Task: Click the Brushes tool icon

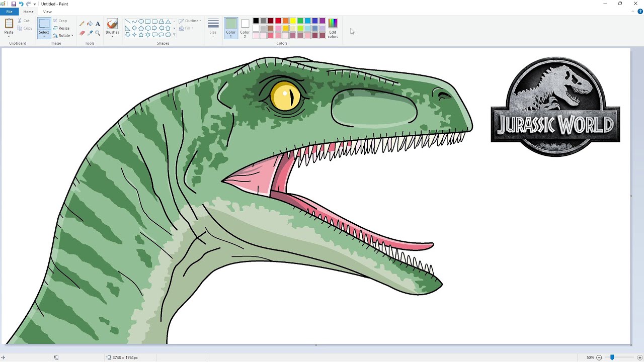Action: [112, 24]
